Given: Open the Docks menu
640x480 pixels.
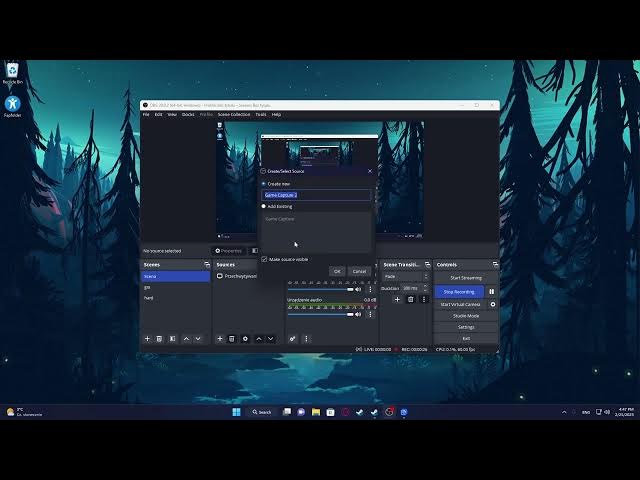Looking at the screenshot, I should click(188, 114).
